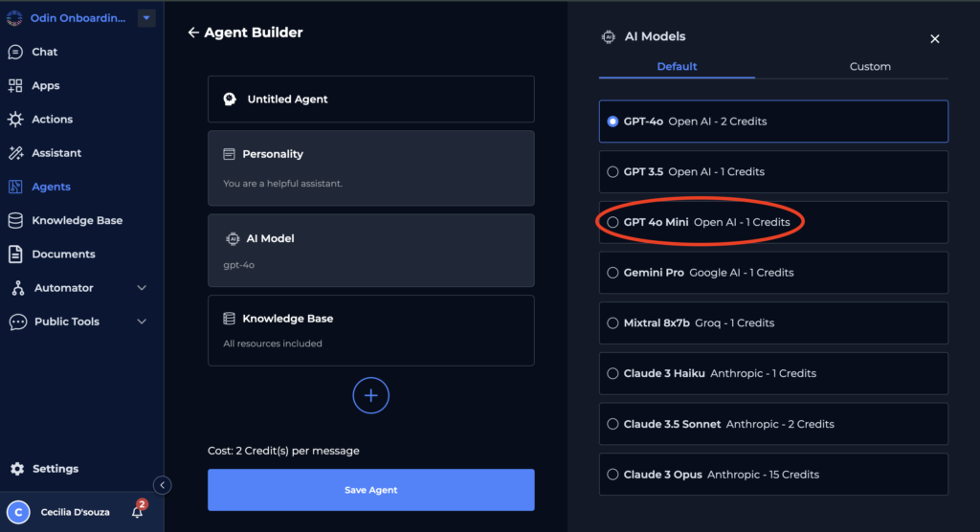Open the Documents file icon
Viewport: 980px width, 532px height.
[15, 255]
